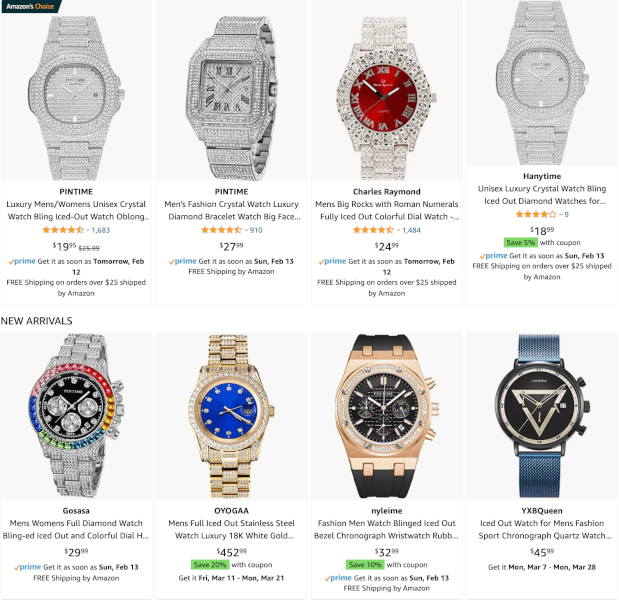Click the Save 5% coupon badge
Screen dimensions: 619x600
[x=520, y=242]
